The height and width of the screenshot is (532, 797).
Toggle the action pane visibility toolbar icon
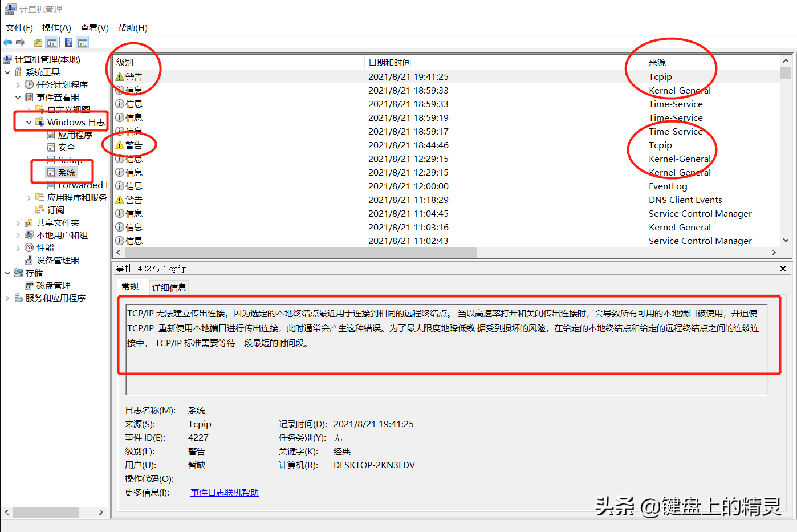tap(82, 42)
